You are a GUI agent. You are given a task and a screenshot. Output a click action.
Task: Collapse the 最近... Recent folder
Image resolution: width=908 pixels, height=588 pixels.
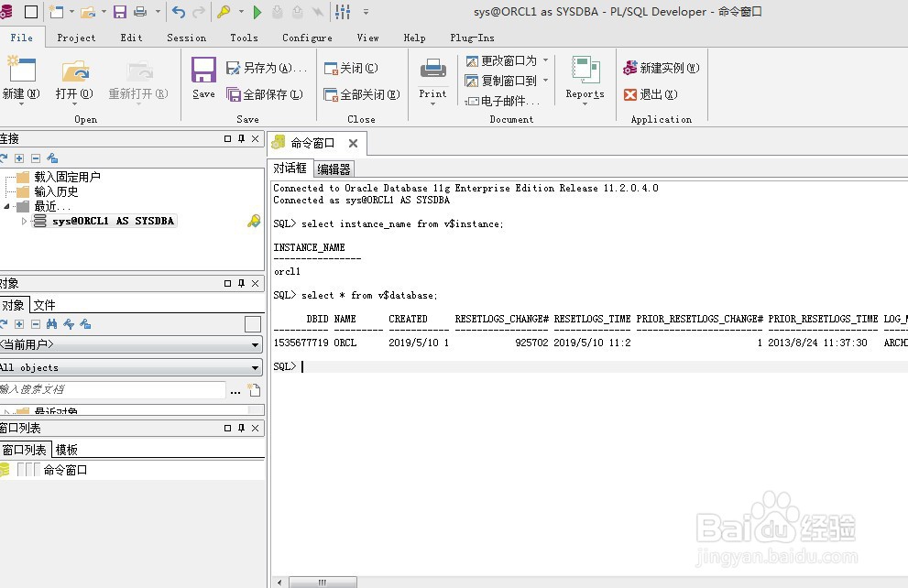pyautogui.click(x=7, y=206)
